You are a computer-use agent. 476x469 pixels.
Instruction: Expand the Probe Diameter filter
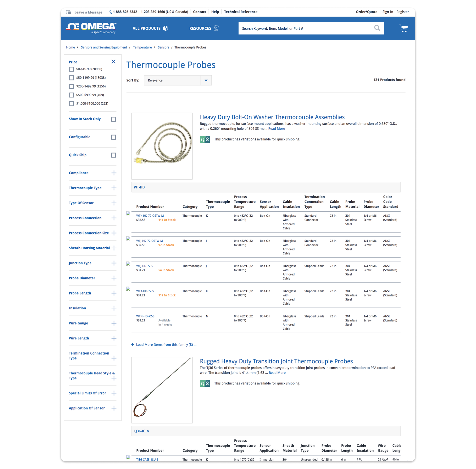coord(114,278)
